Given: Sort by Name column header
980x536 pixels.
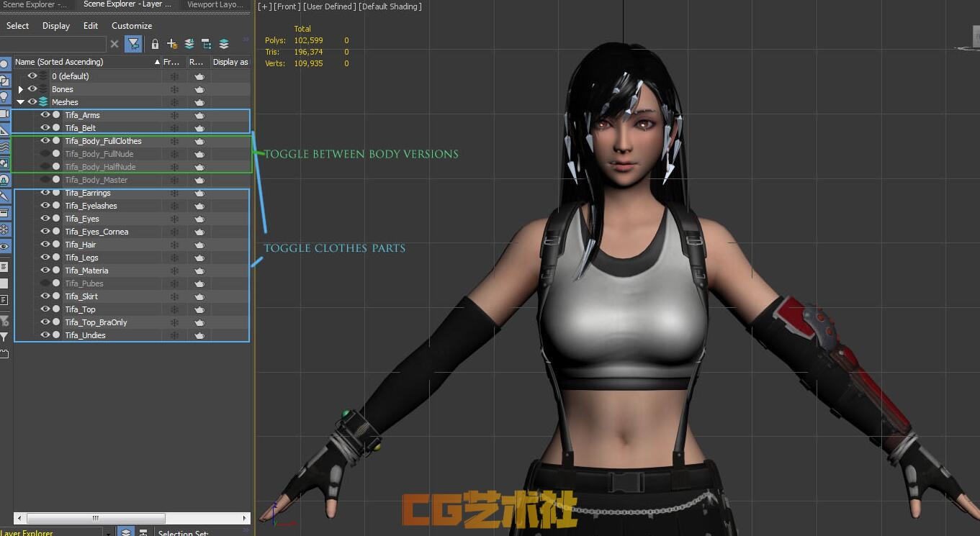Looking at the screenshot, I should tap(87, 62).
